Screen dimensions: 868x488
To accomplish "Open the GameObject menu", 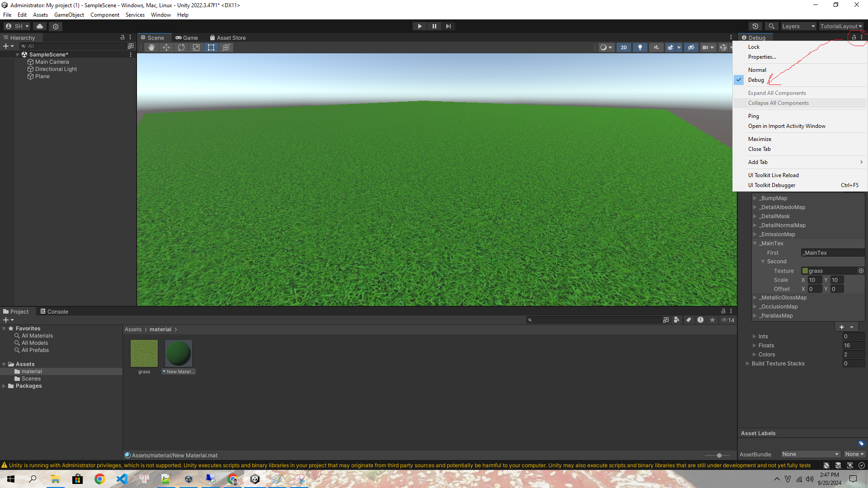I will click(x=69, y=15).
